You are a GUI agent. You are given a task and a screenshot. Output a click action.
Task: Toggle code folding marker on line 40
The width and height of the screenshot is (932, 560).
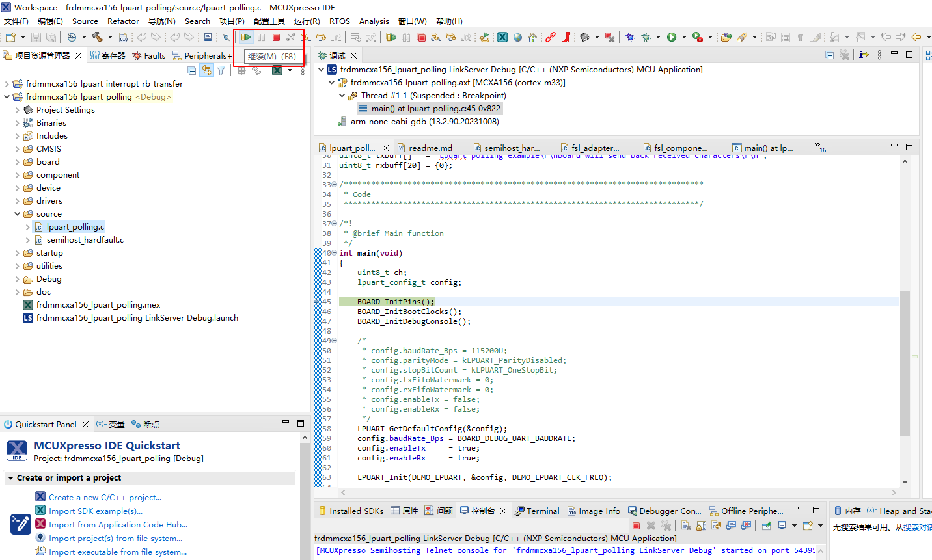(x=334, y=253)
